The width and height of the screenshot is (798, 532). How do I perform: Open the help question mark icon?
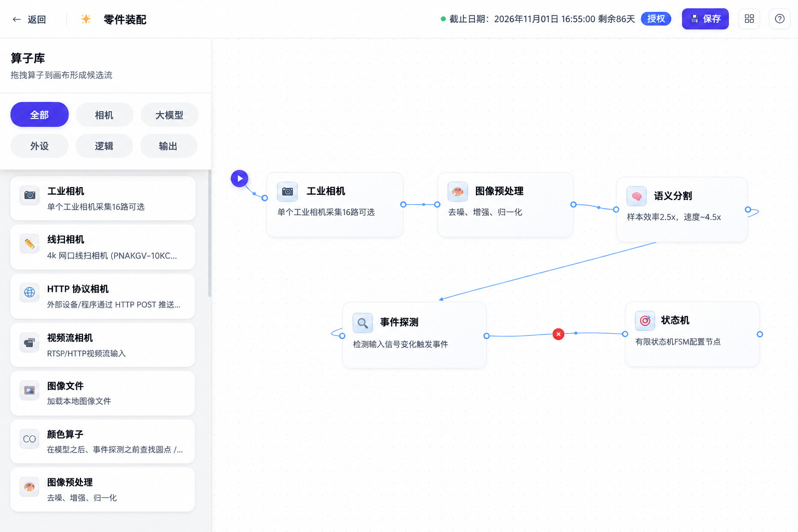(779, 19)
